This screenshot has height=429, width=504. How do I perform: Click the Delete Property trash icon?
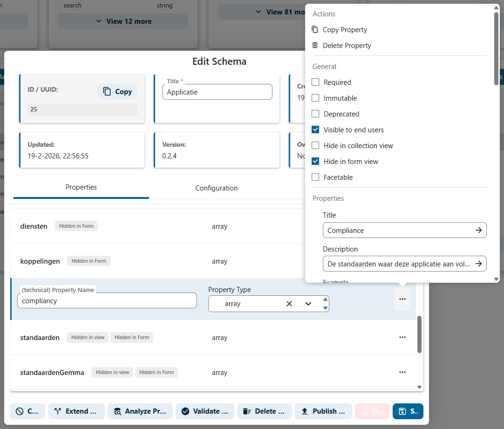point(315,46)
